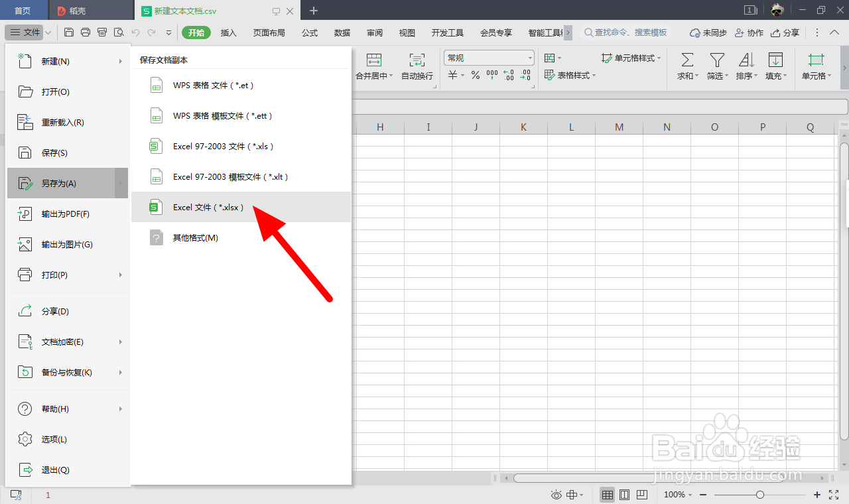Viewport: 849px width, 504px height.
Task: Click the eye protection mode icon
Action: pos(556,495)
